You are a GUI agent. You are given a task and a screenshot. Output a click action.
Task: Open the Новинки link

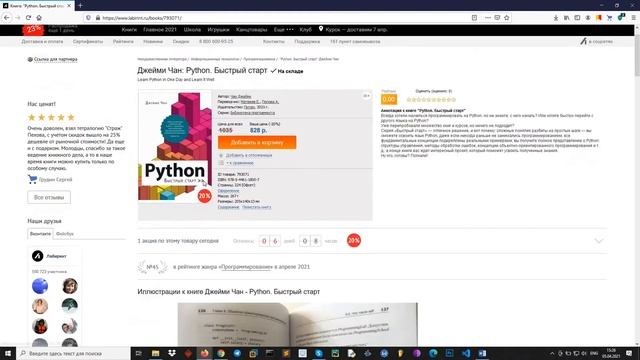(x=153, y=41)
